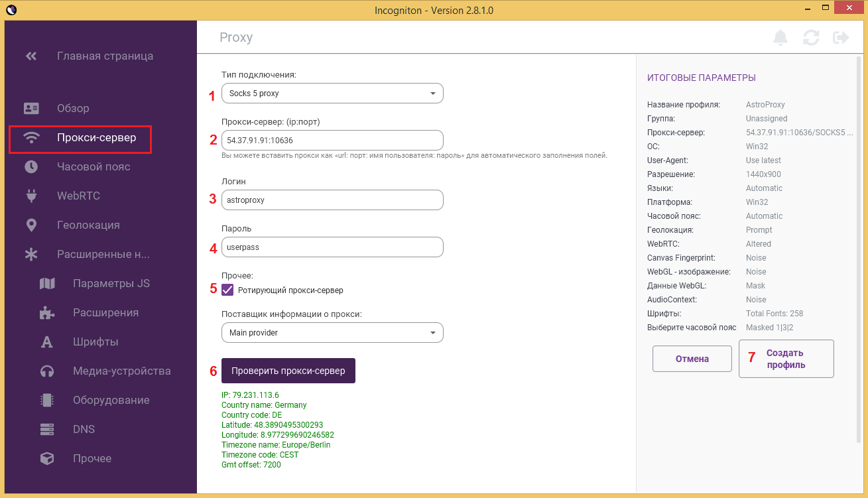The height and width of the screenshot is (498, 868).
Task: Open Геолокация settings
Action: [x=88, y=225]
